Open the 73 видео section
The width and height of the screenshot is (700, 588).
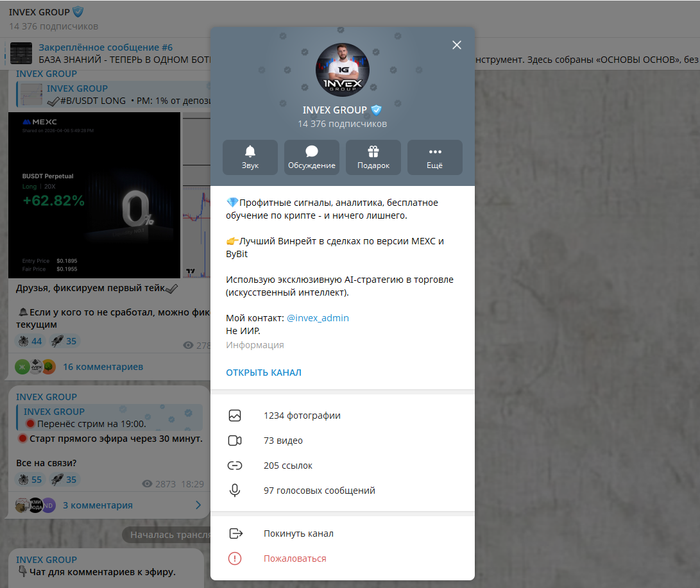[343, 441]
